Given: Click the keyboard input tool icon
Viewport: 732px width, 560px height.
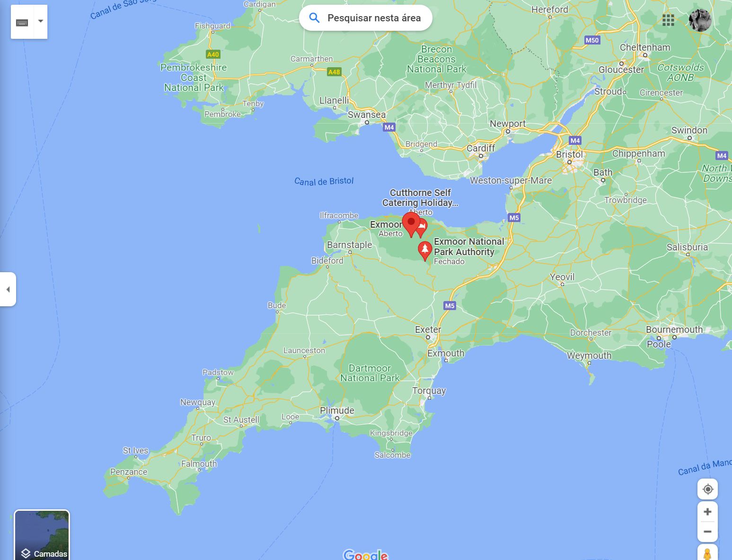Looking at the screenshot, I should pos(22,22).
